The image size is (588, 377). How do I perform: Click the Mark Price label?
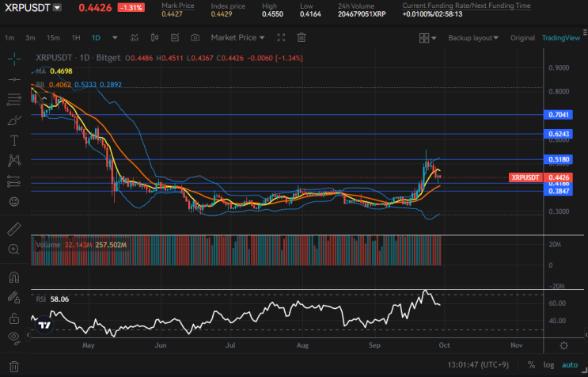178,6
